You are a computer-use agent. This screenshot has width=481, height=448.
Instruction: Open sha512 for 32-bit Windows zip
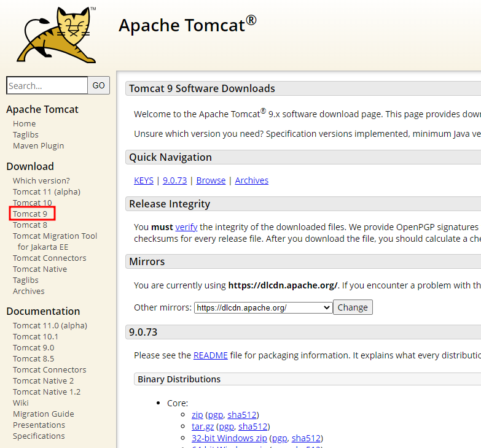[x=306, y=438]
